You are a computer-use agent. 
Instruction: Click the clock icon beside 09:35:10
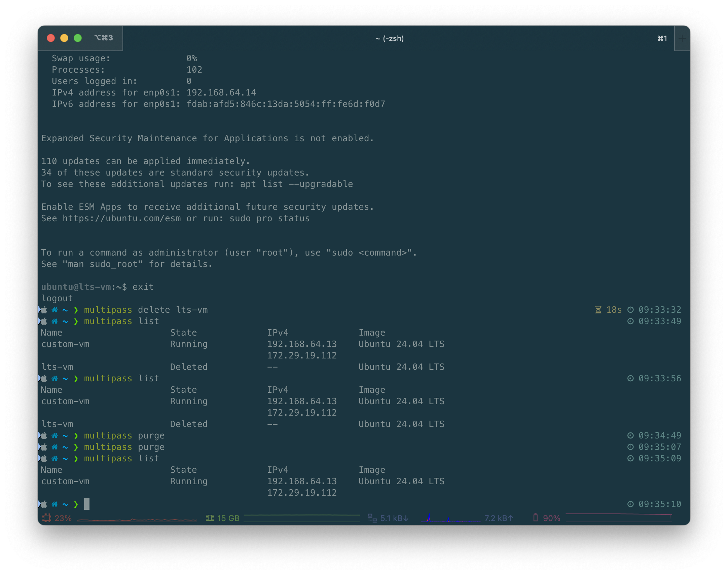pyautogui.click(x=630, y=504)
